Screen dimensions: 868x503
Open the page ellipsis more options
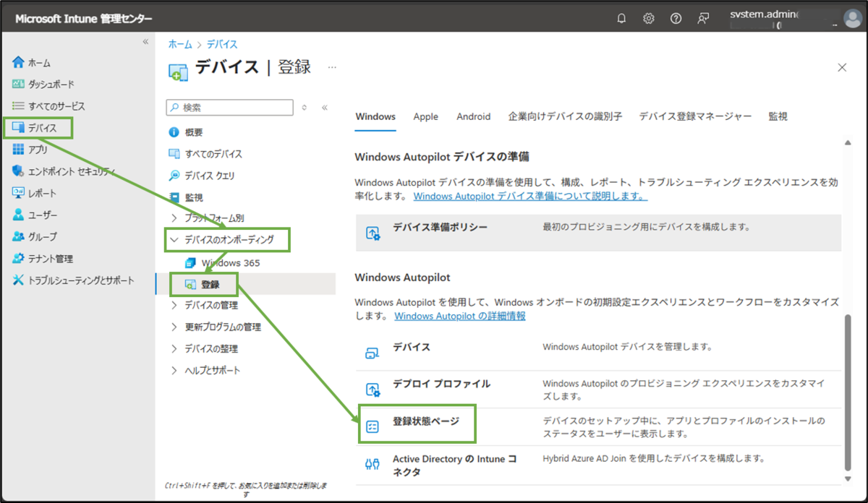click(x=332, y=67)
